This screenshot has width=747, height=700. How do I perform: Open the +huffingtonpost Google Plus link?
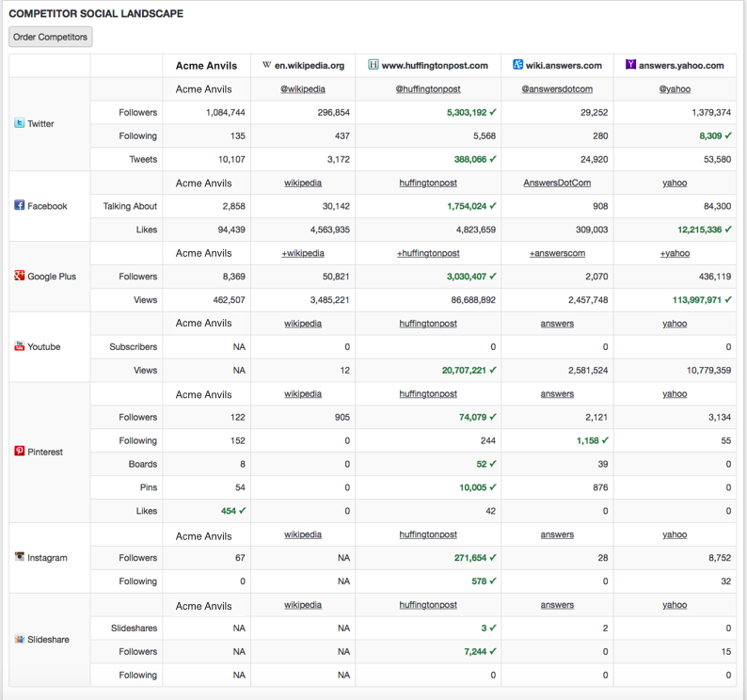pyautogui.click(x=428, y=253)
